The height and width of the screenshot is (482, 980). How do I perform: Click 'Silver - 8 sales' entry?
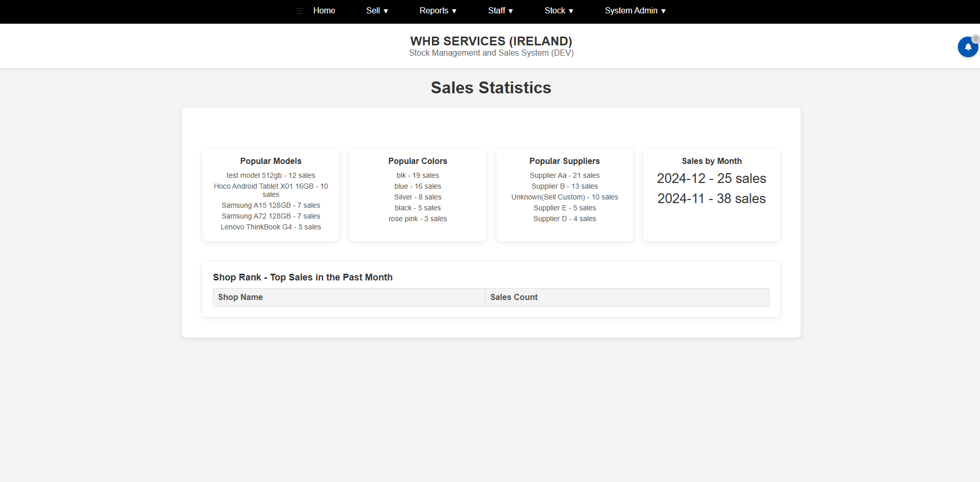418,197
